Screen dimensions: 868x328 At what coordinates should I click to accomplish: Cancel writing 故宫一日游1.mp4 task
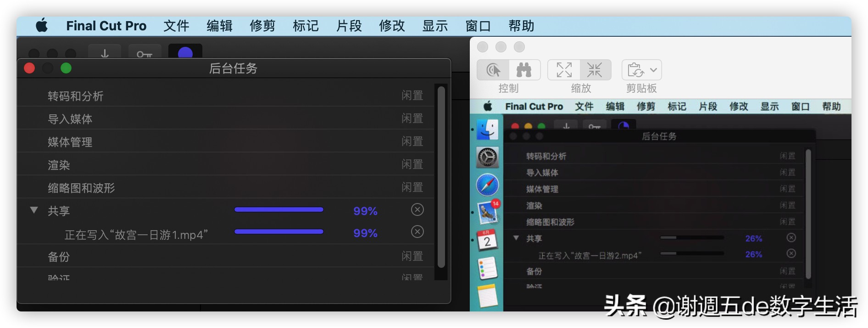pos(417,232)
